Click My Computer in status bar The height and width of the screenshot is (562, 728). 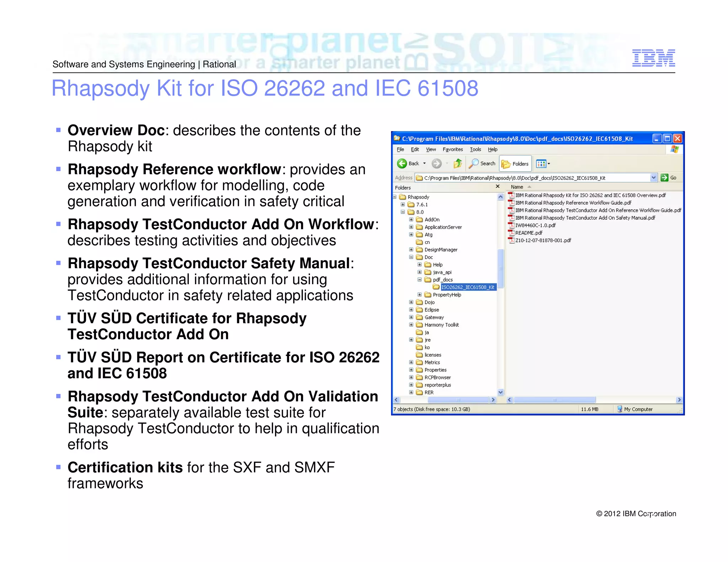click(635, 409)
